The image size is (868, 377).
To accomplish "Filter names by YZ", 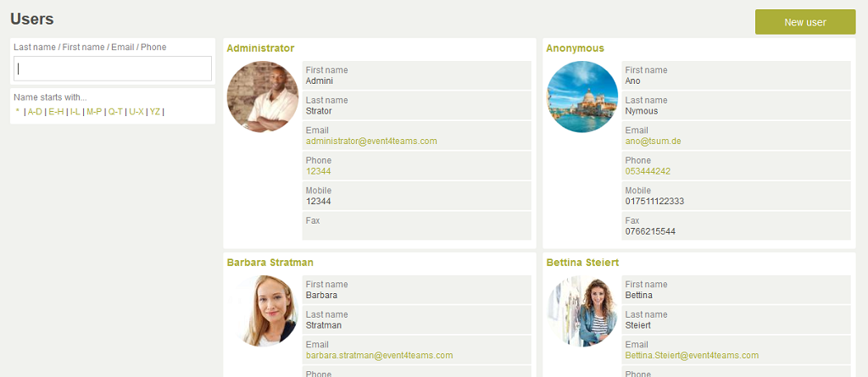I will pos(155,112).
